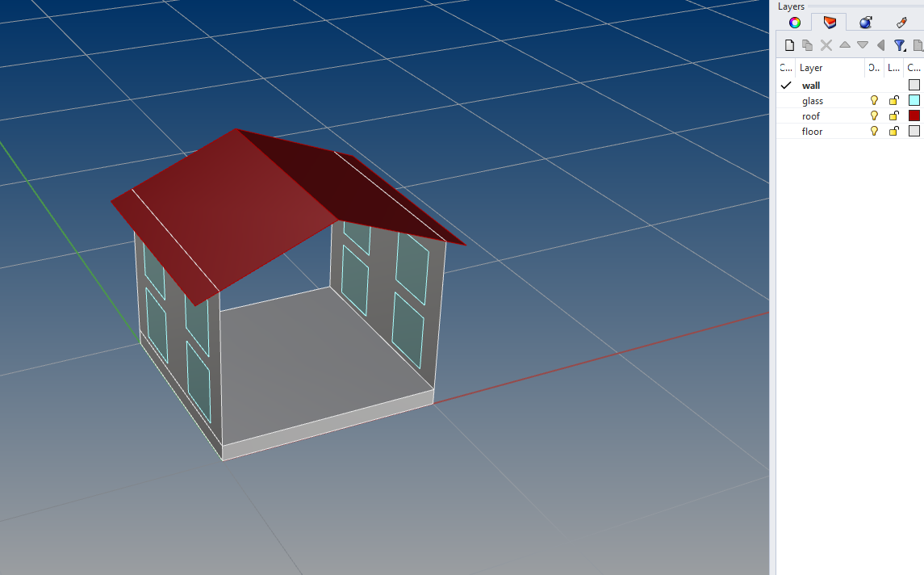Toggle visibility of the floor layer
The image size is (924, 575).
(874, 132)
